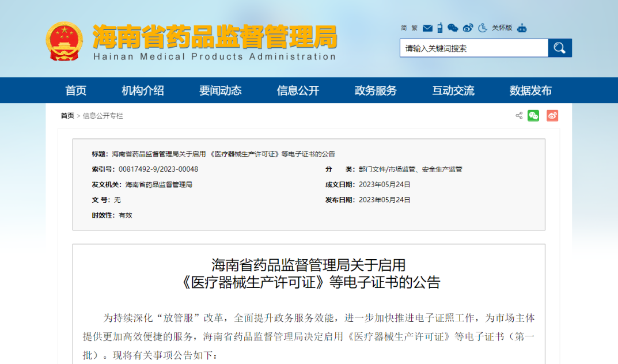Open the blue Weibo icon in header
The width and height of the screenshot is (618, 364).
(468, 28)
